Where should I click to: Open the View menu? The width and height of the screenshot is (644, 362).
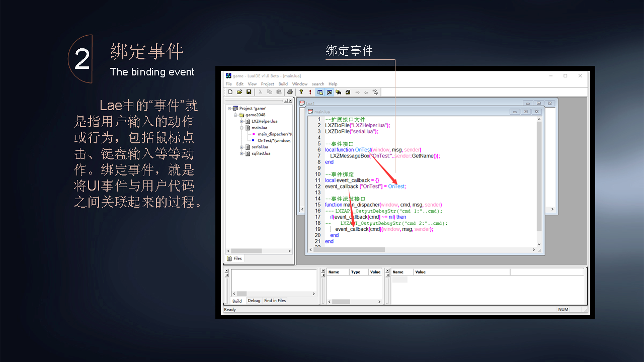252,84
